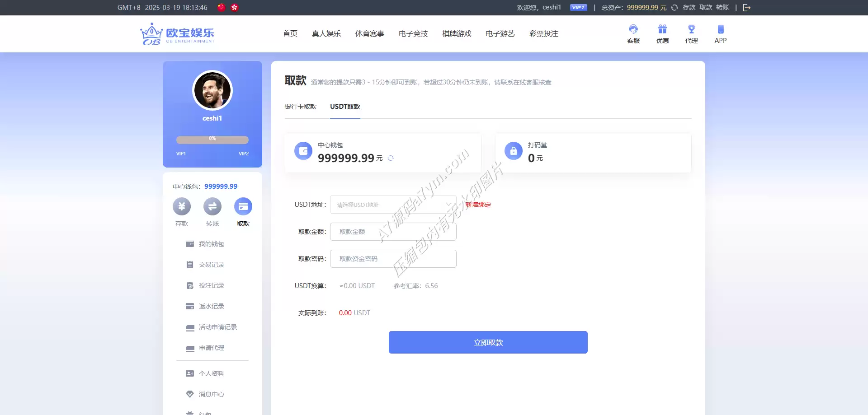This screenshot has height=415, width=868.
Task: Click 存款 link in top bar
Action: pos(689,8)
